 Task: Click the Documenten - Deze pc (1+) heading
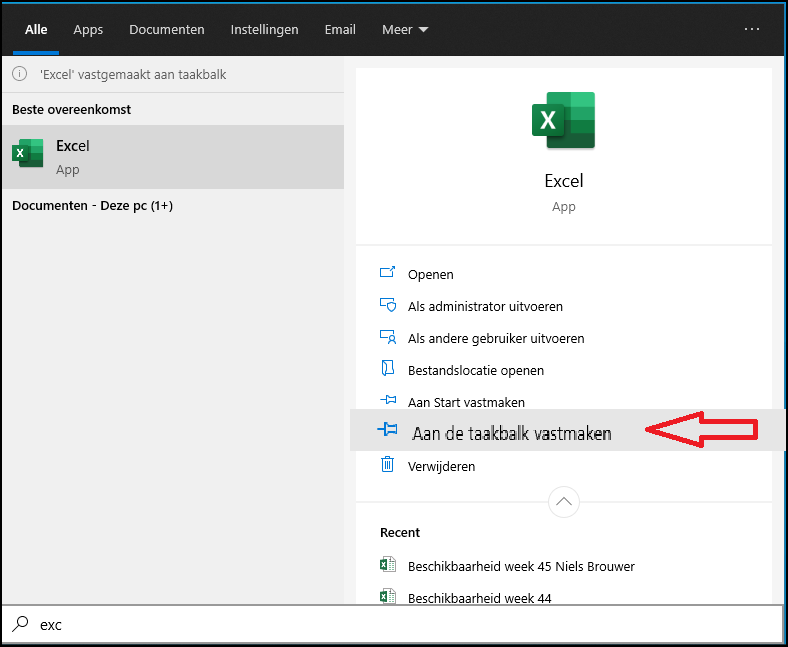pos(92,206)
